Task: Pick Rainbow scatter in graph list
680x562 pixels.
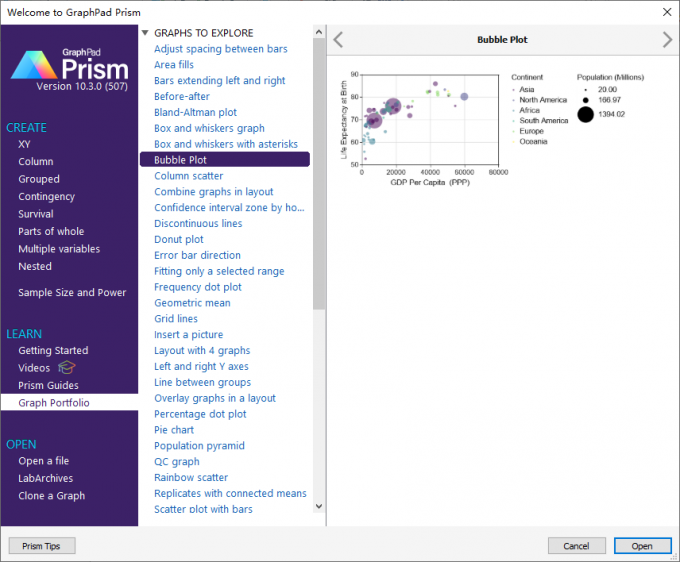Action: tap(191, 478)
